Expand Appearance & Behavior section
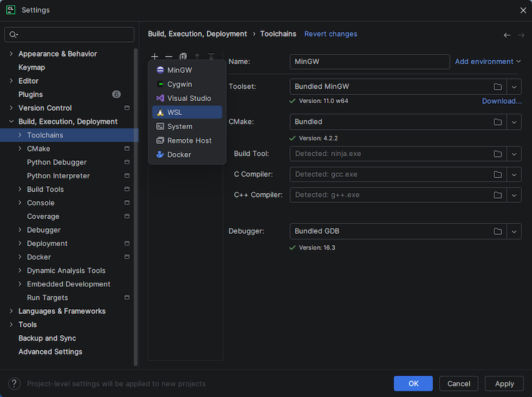This screenshot has height=397, width=532. [11, 54]
